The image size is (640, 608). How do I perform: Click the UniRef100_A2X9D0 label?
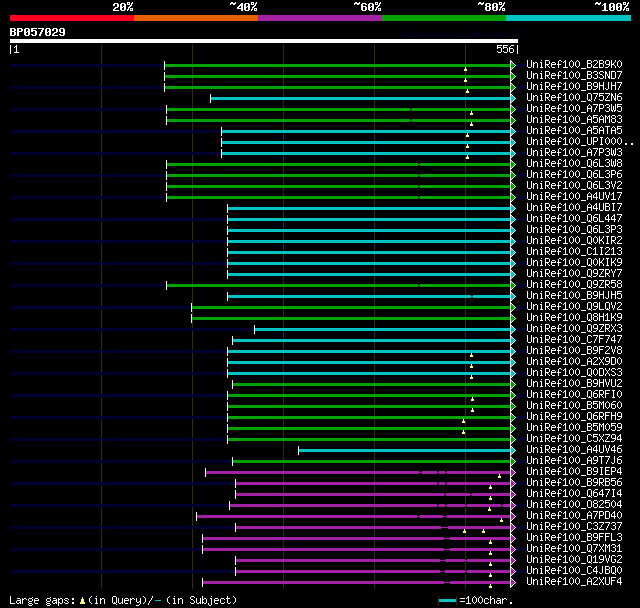coord(574,362)
